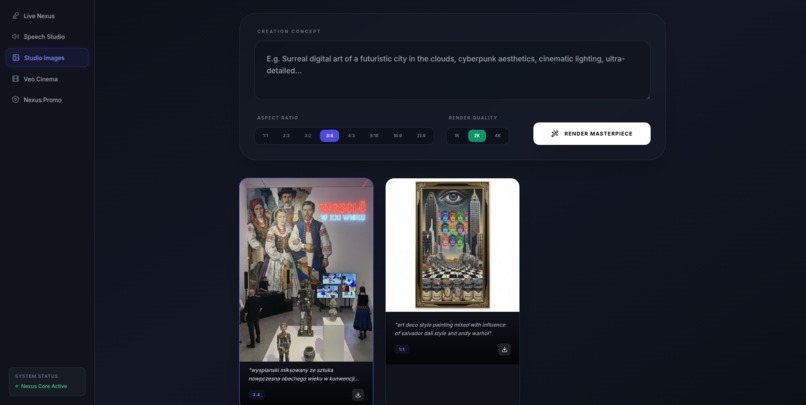806x405 pixels.
Task: Click the wyspianski prompt caption text
Action: click(x=303, y=374)
